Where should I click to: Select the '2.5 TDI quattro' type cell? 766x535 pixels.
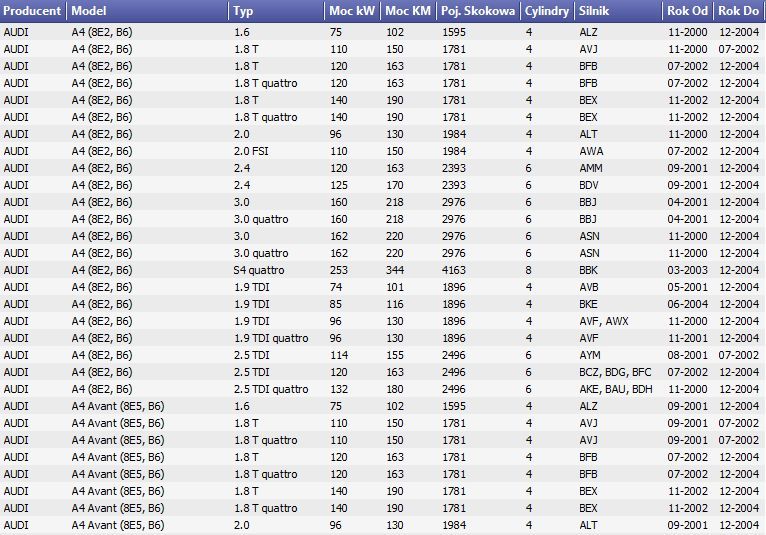[271, 389]
